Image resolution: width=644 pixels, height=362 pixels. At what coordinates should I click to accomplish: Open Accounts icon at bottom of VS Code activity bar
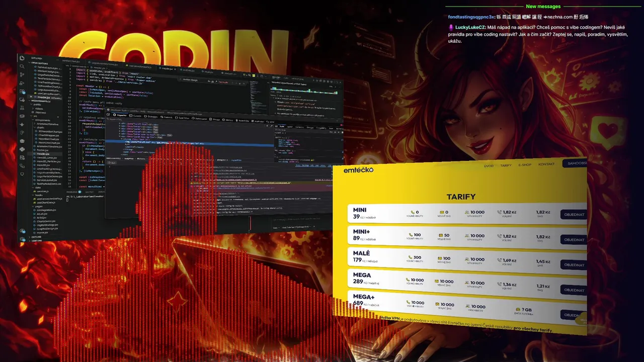pyautogui.click(x=22, y=231)
